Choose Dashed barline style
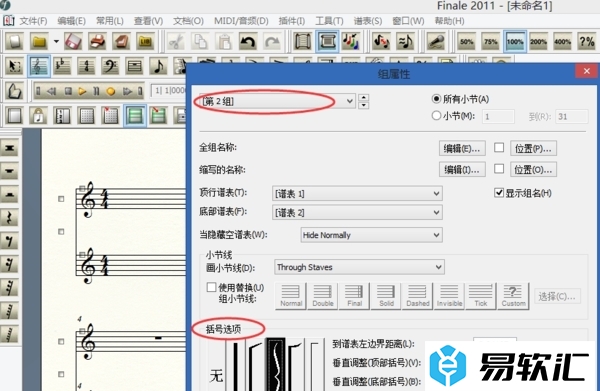 [x=417, y=296]
